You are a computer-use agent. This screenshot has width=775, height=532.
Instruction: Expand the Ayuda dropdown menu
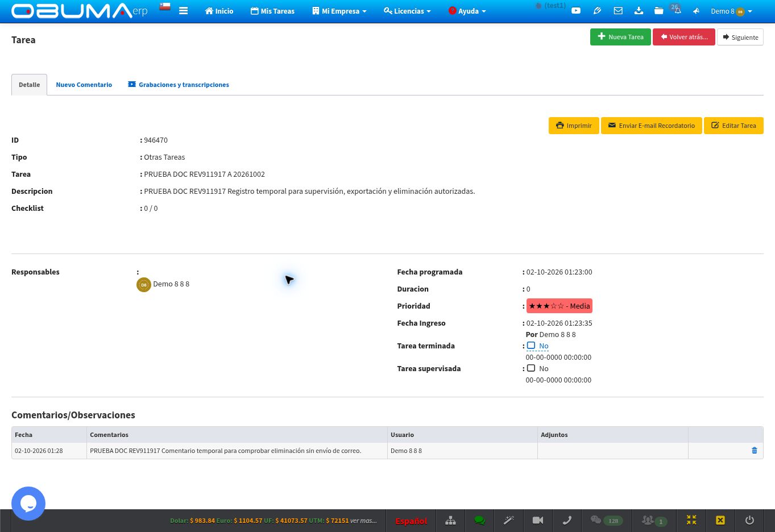coord(467,11)
